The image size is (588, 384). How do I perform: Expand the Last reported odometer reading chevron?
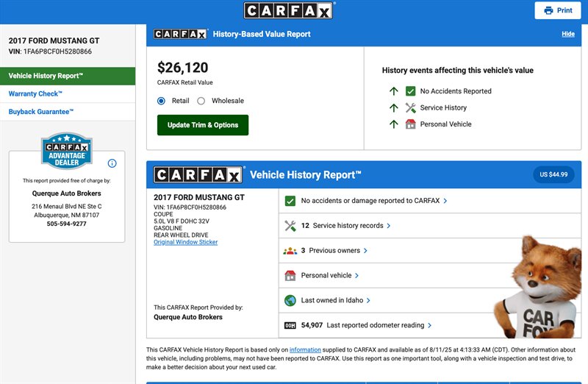429,325
